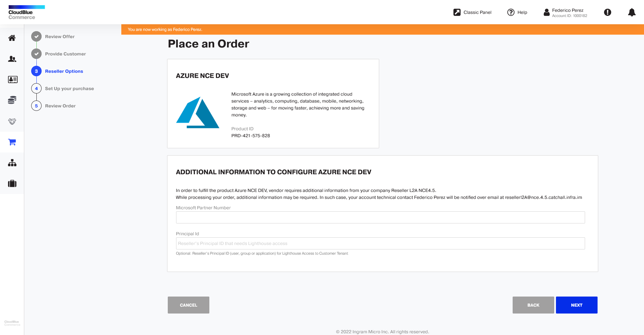Go to Review Offer step
Viewport: 644px width, 335px height.
click(x=60, y=37)
